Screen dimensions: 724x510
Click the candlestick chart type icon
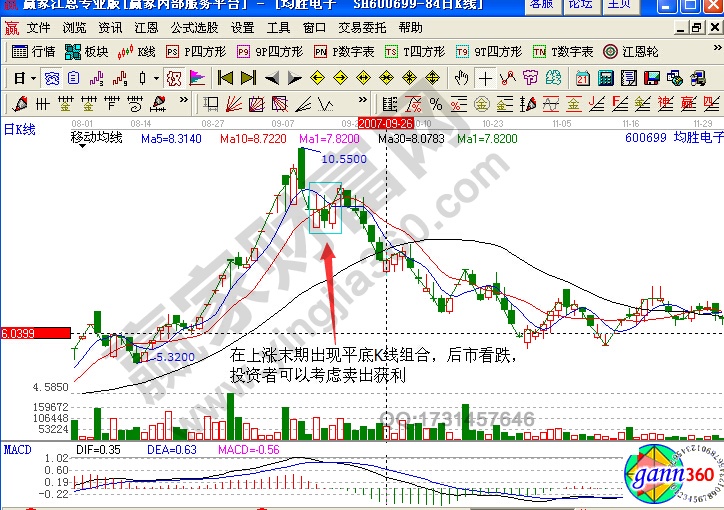point(142,78)
